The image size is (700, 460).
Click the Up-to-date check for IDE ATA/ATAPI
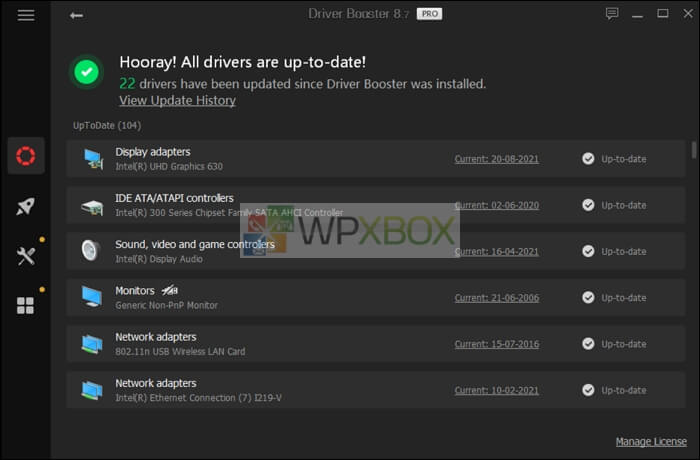point(588,205)
